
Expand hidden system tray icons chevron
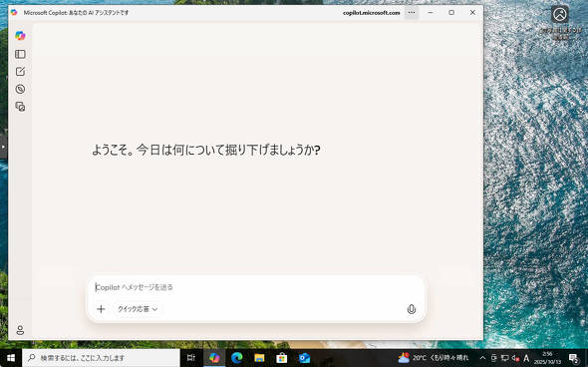coord(482,358)
